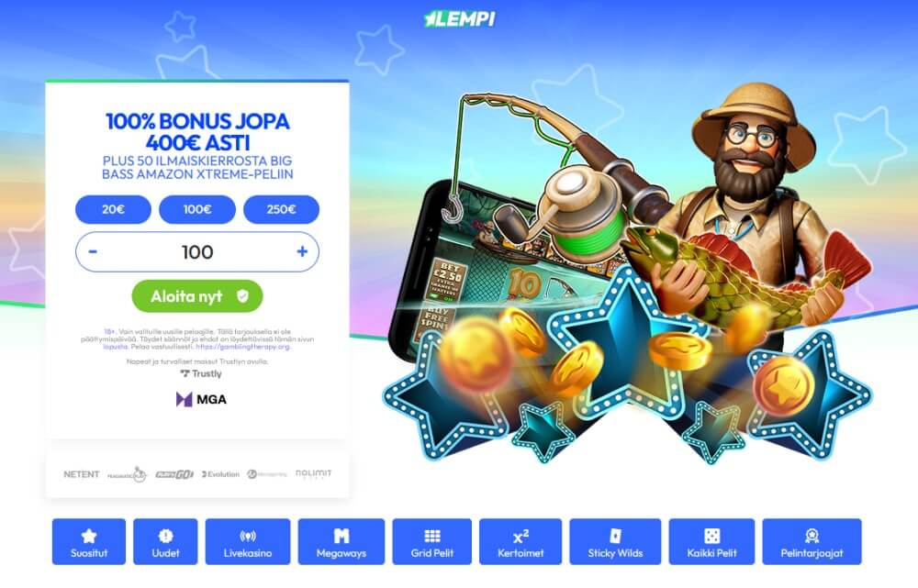The image size is (918, 588).
Task: Click the green Aloita nyt button
Action: coord(197,296)
